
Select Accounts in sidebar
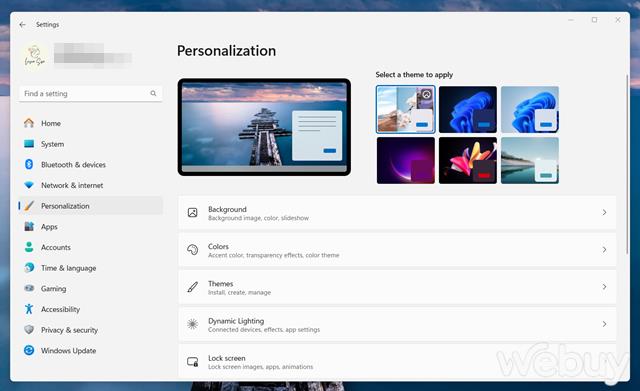(x=91, y=247)
